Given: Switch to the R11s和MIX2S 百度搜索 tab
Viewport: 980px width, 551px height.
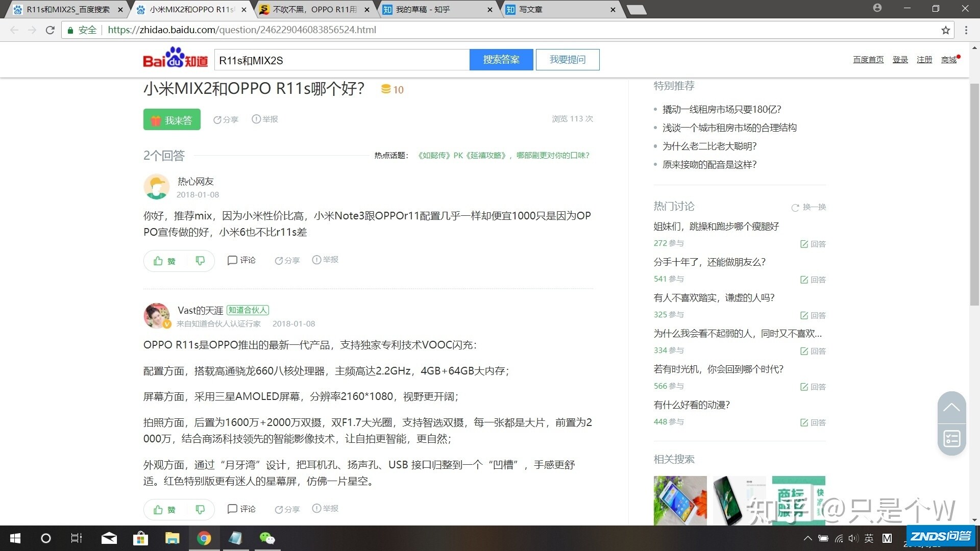Looking at the screenshot, I should [x=68, y=9].
